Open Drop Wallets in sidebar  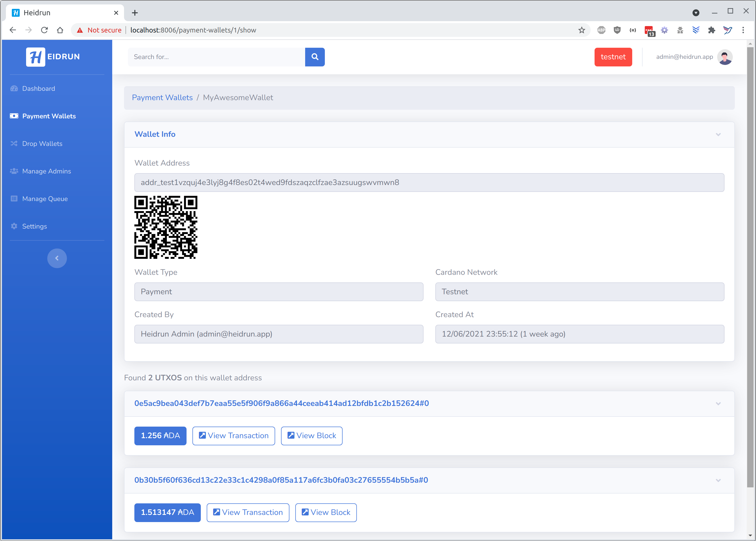point(42,144)
